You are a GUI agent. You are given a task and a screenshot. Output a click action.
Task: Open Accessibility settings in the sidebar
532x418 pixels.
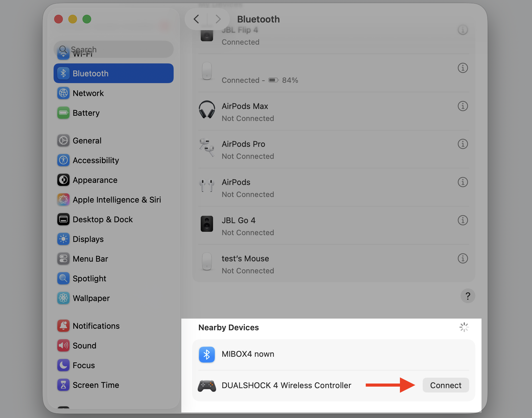tap(114, 160)
